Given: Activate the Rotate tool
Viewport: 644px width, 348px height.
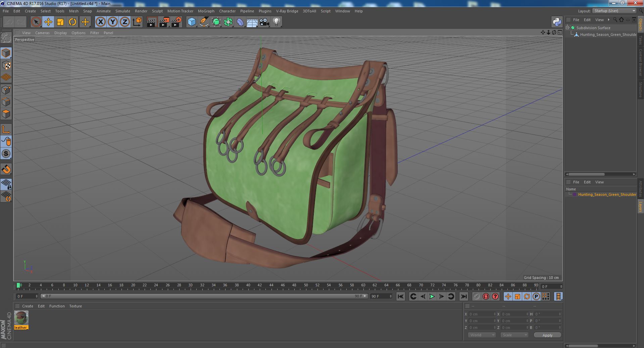Looking at the screenshot, I should [72, 22].
